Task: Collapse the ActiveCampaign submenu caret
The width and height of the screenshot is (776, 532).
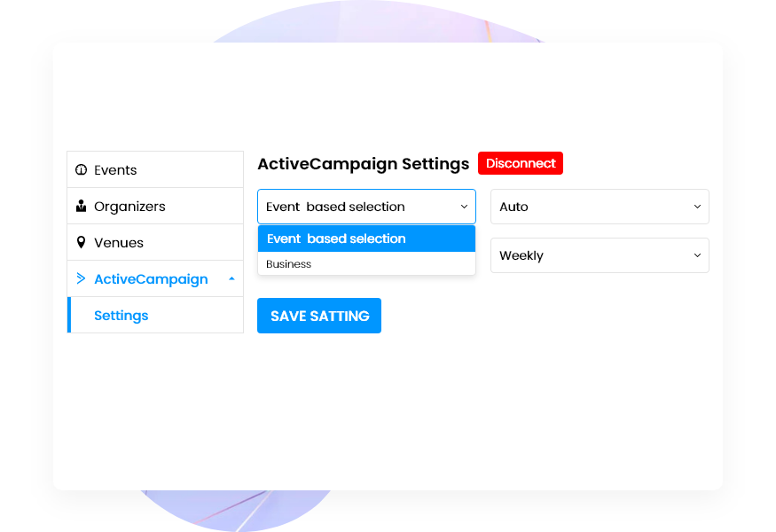Action: (231, 278)
